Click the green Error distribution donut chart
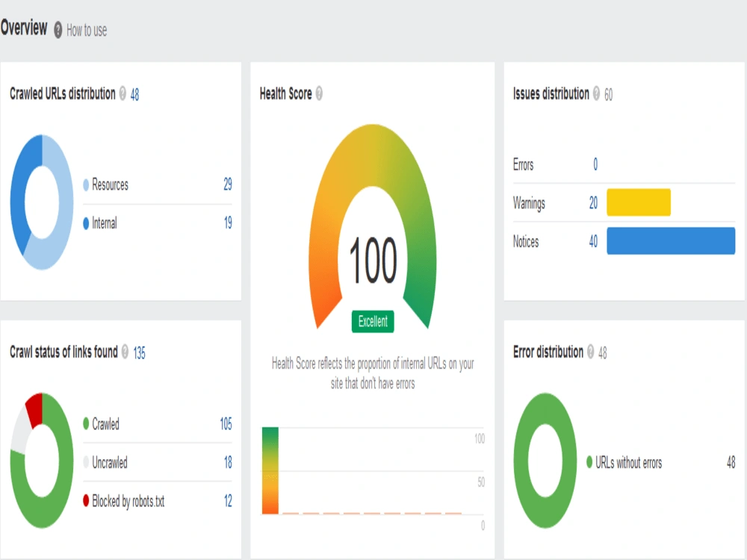Image resolution: width=747 pixels, height=560 pixels. (545, 461)
